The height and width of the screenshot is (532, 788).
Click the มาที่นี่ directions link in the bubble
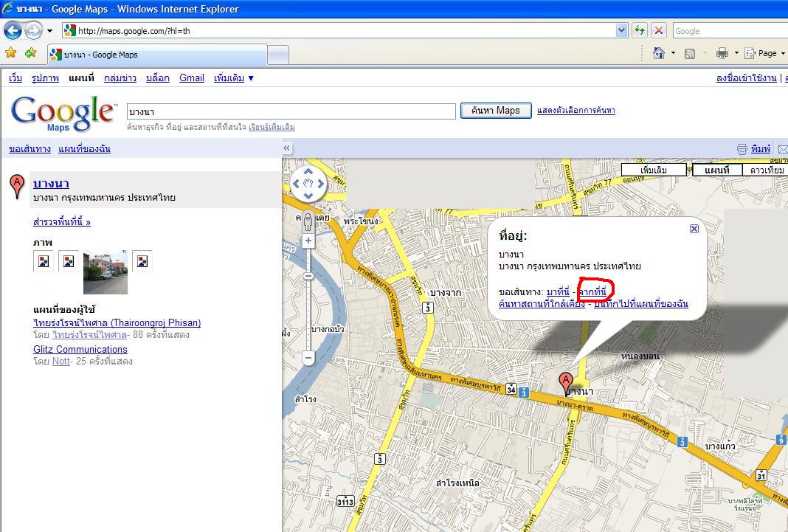tap(558, 292)
